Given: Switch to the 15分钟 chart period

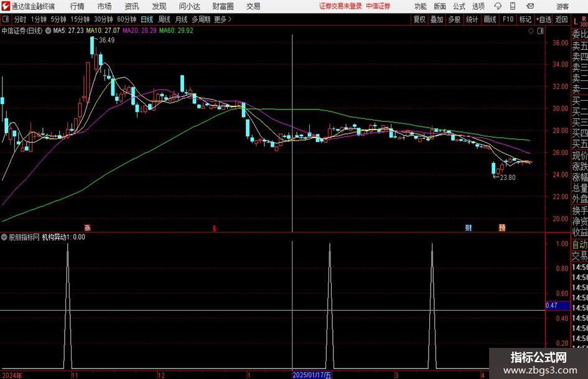Looking at the screenshot, I should click(x=80, y=19).
